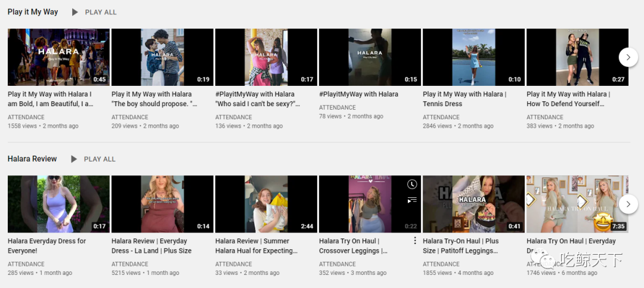Click '33 views • 2 months ago' text
644x288 pixels.
(247, 273)
